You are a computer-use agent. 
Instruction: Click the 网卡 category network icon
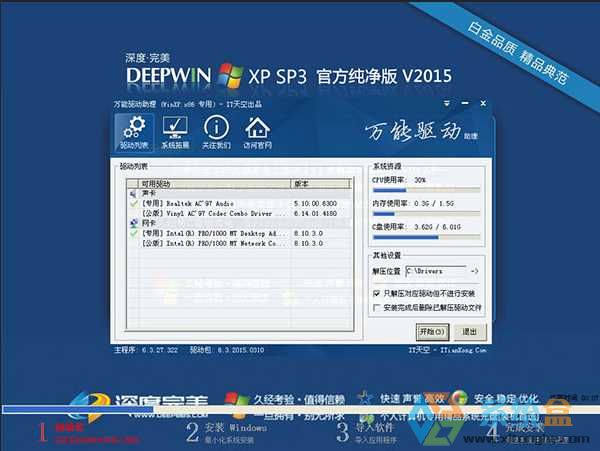tap(134, 223)
